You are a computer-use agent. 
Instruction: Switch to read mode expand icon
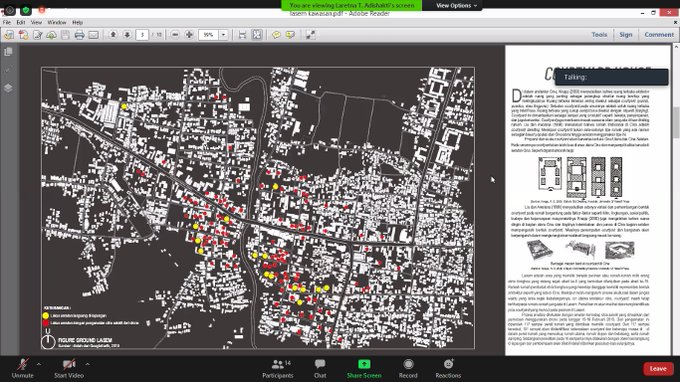click(311, 35)
